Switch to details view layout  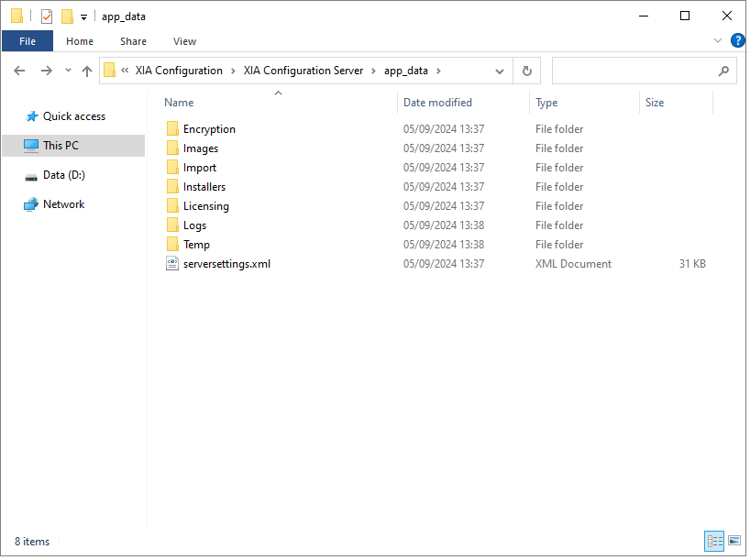(x=714, y=541)
